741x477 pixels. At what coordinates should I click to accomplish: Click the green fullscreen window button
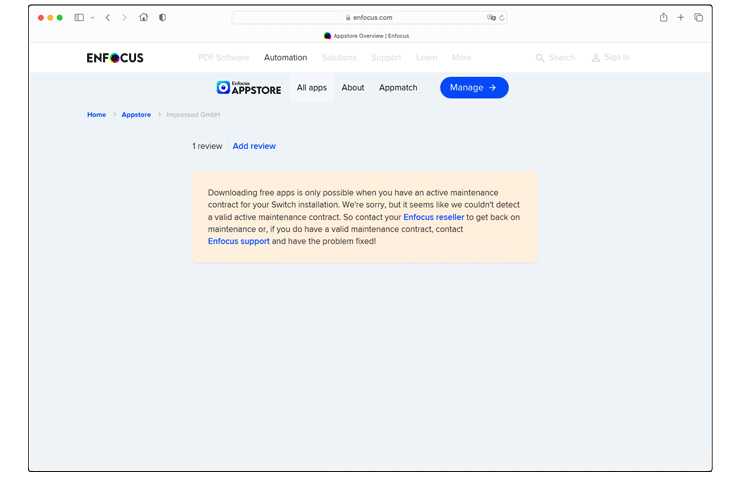pos(60,17)
